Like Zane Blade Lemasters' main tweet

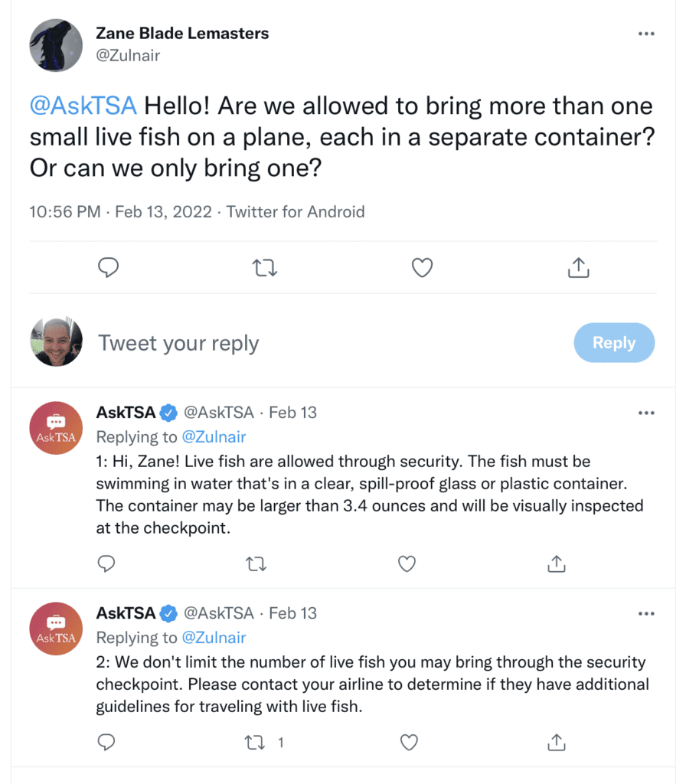point(422,267)
